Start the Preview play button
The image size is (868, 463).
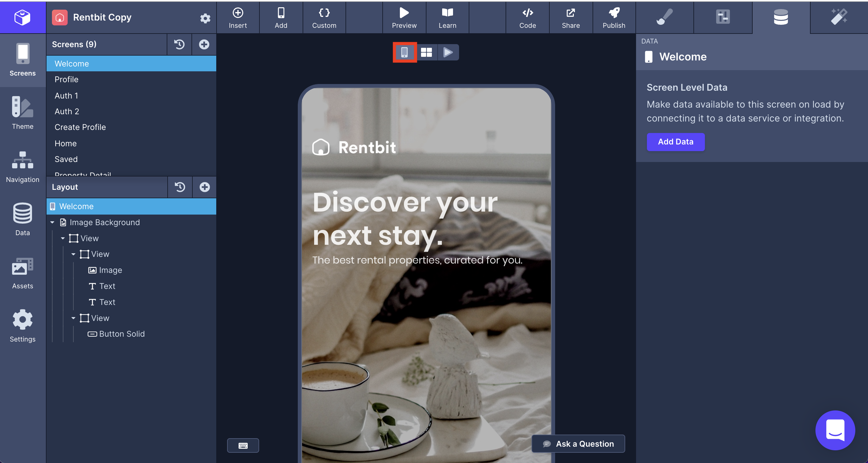click(x=404, y=18)
